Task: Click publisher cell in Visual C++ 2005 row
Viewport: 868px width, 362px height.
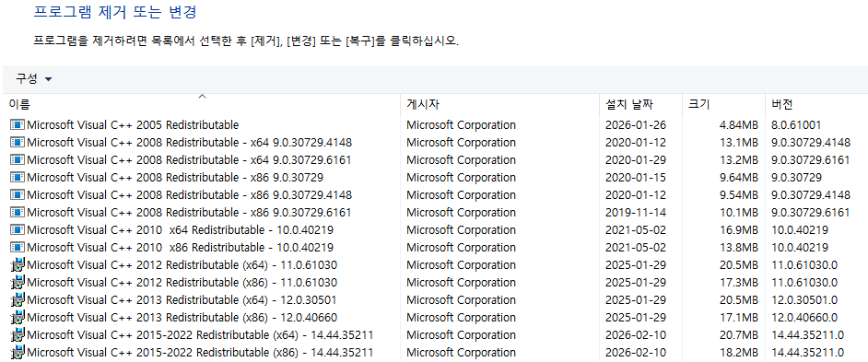Action: [x=461, y=125]
